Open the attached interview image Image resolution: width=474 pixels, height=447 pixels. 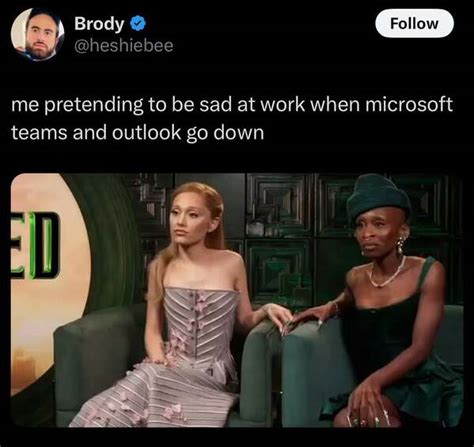pyautogui.click(x=237, y=300)
